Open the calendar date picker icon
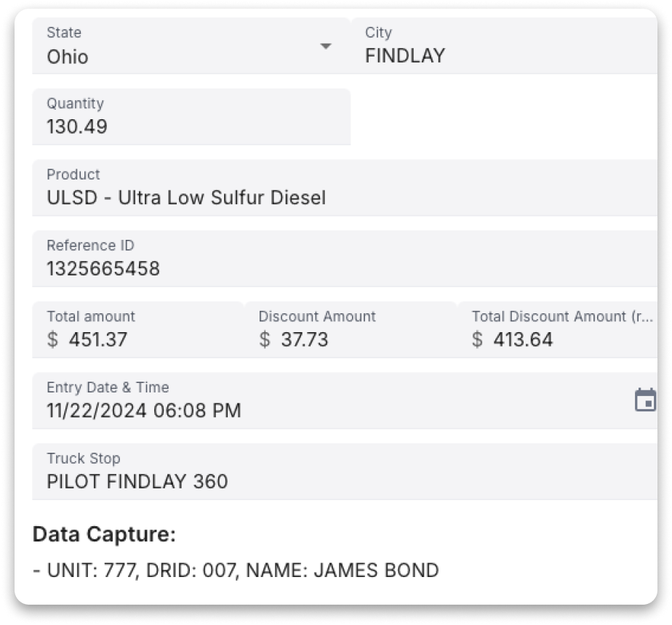Image resolution: width=672 pixels, height=625 pixels. click(645, 400)
